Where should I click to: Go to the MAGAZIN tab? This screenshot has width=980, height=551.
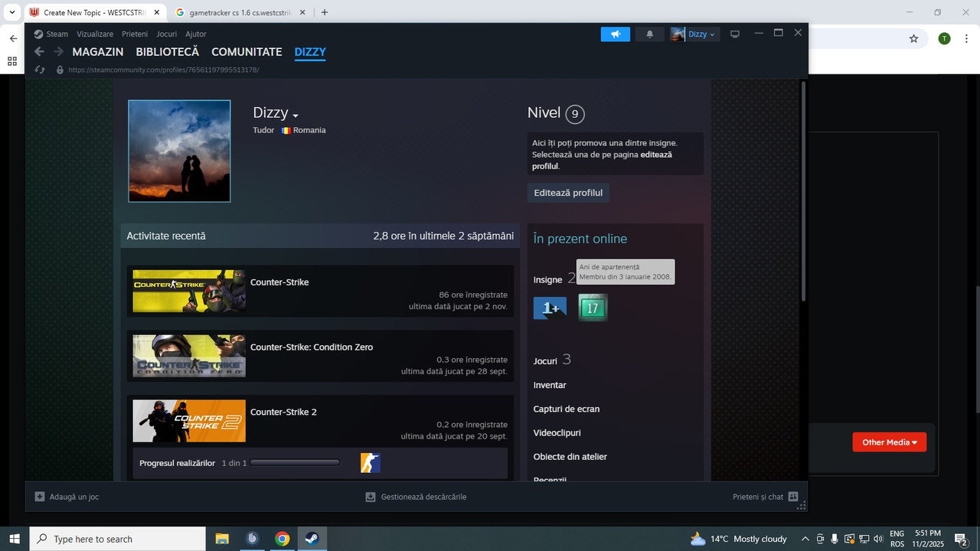click(x=98, y=52)
